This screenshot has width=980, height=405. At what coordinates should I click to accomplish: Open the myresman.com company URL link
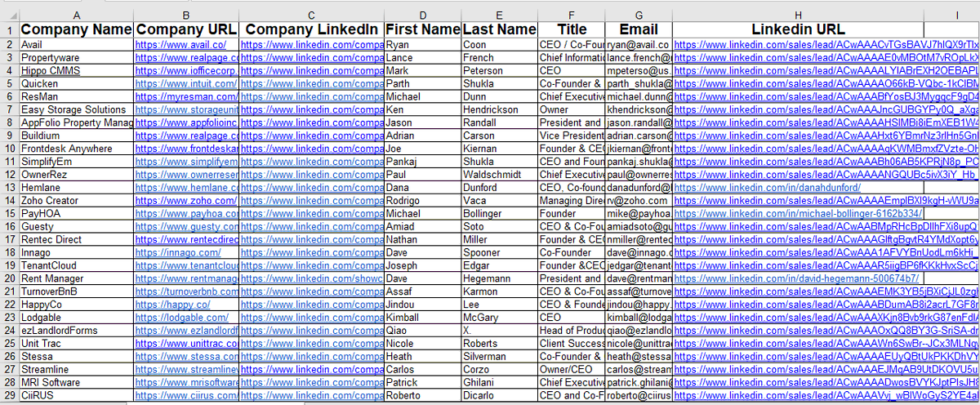point(186,97)
